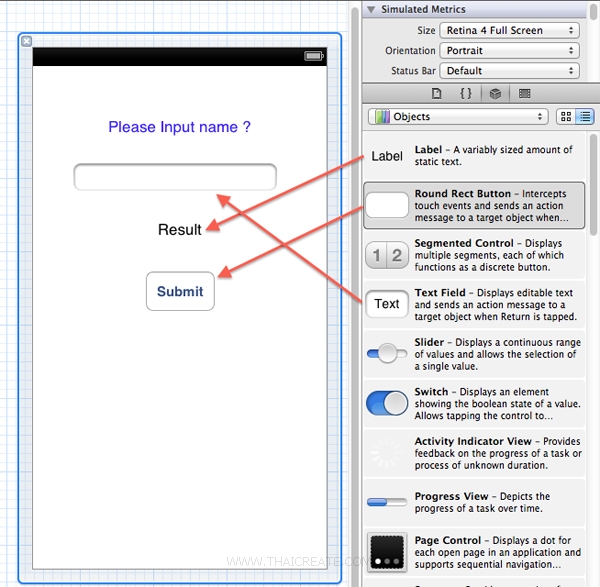
Task: Click the Objects library vertical scrollbar
Action: pyautogui.click(x=593, y=184)
